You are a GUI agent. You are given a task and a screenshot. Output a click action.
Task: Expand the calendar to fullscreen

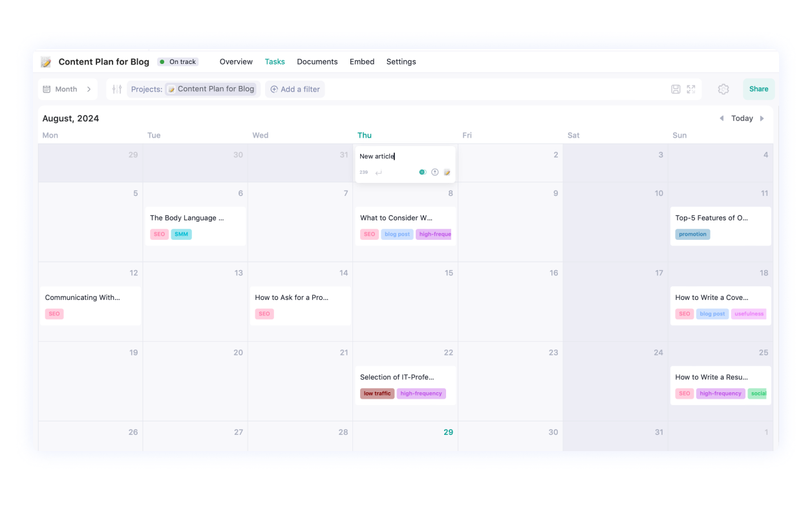[x=690, y=89]
